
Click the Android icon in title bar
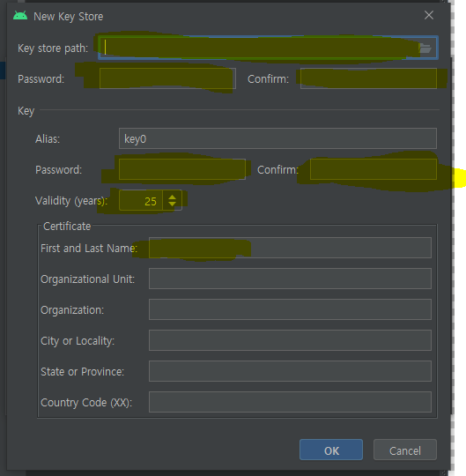coord(20,16)
